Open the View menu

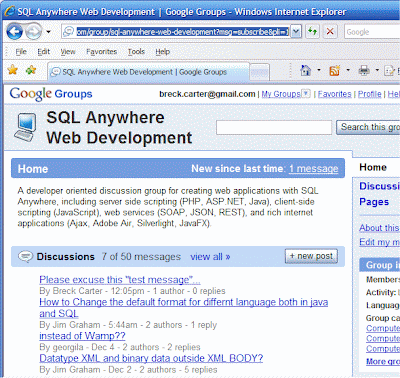pyautogui.click(x=68, y=52)
